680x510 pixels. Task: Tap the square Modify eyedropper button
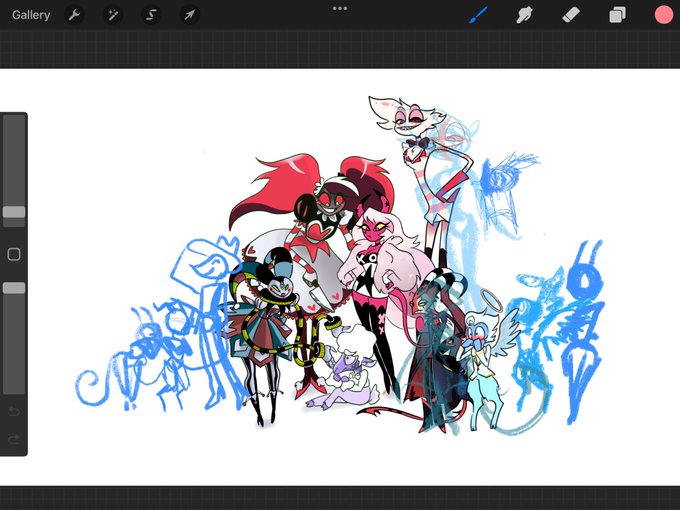14,254
